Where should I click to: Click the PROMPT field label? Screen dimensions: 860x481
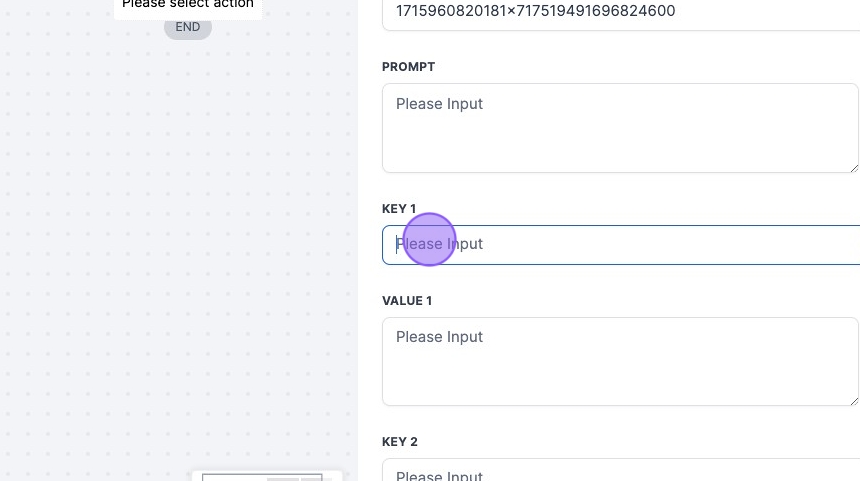point(408,67)
